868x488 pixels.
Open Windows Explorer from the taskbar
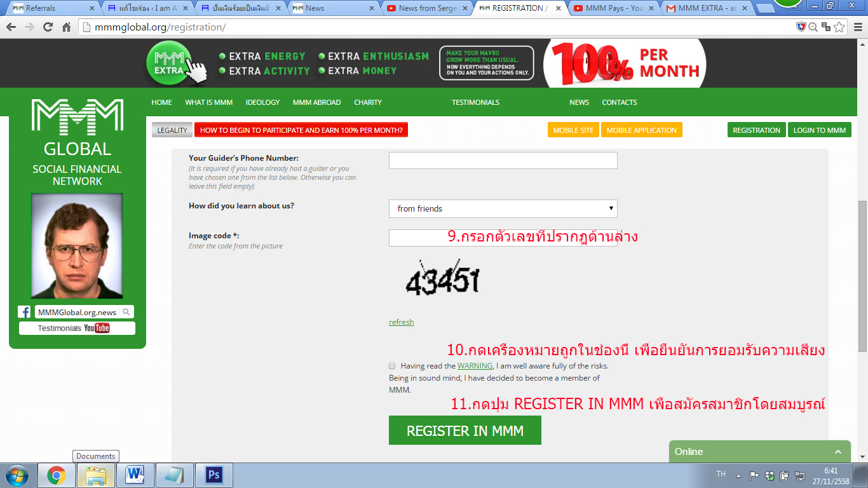click(x=96, y=475)
